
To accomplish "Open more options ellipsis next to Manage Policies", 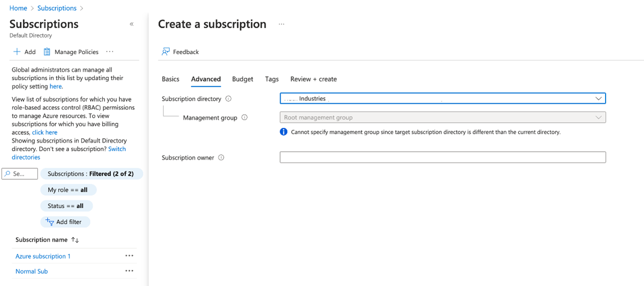I will (110, 51).
